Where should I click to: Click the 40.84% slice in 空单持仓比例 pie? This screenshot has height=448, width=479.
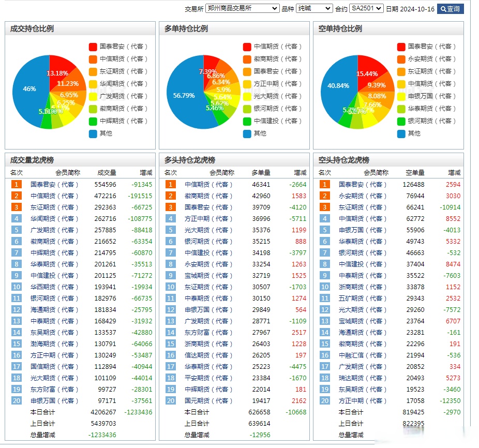(x=338, y=86)
